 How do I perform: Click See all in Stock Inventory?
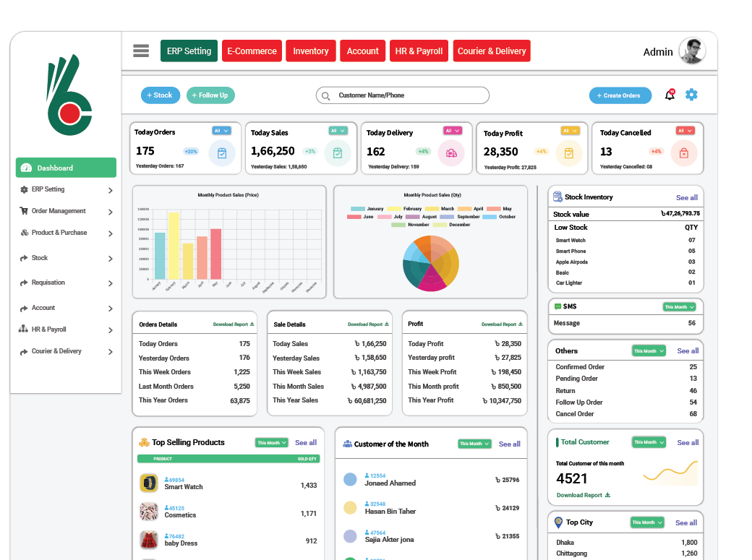686,197
